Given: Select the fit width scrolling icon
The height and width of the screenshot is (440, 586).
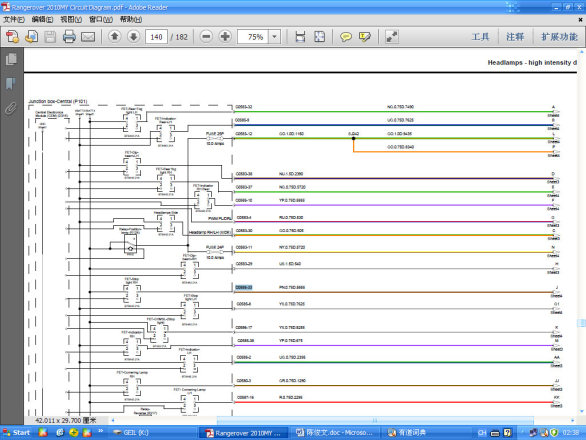Looking at the screenshot, I should [300, 37].
